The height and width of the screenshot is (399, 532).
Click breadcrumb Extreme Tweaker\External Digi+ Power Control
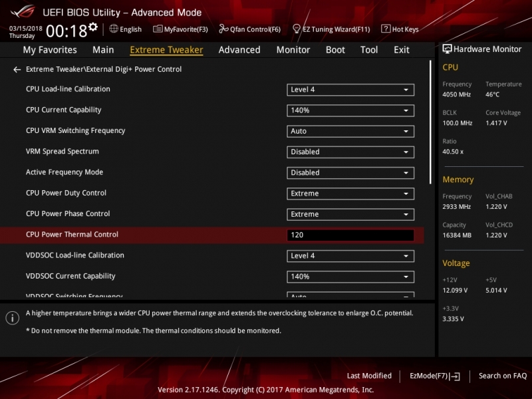tap(104, 69)
